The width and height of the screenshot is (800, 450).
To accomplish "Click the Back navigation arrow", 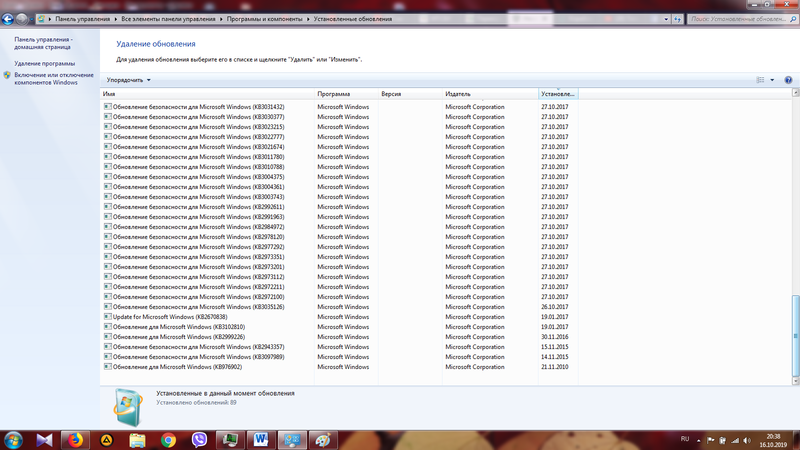I will (x=7, y=19).
